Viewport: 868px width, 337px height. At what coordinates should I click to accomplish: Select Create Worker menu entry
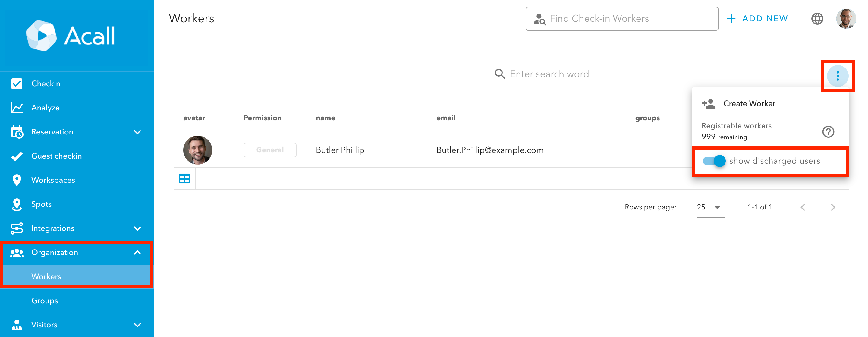(749, 103)
